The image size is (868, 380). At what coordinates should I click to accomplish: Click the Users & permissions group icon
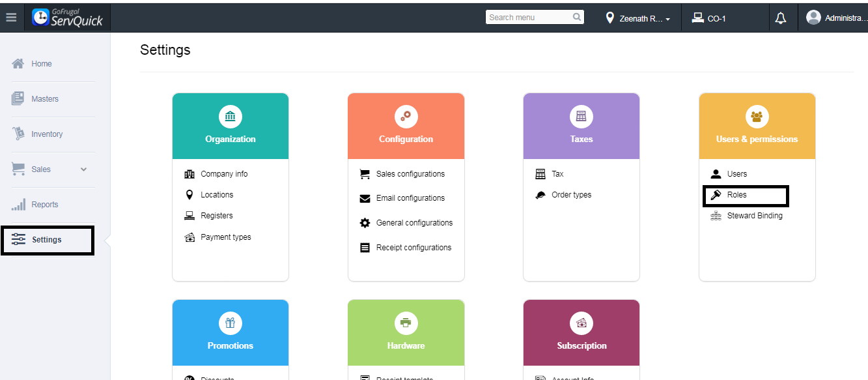point(757,117)
